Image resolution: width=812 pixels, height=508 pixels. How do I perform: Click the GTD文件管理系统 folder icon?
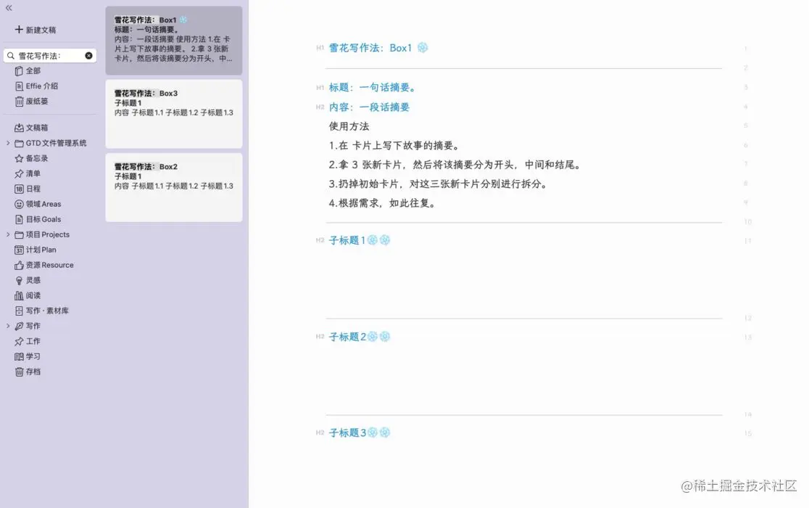(19, 143)
